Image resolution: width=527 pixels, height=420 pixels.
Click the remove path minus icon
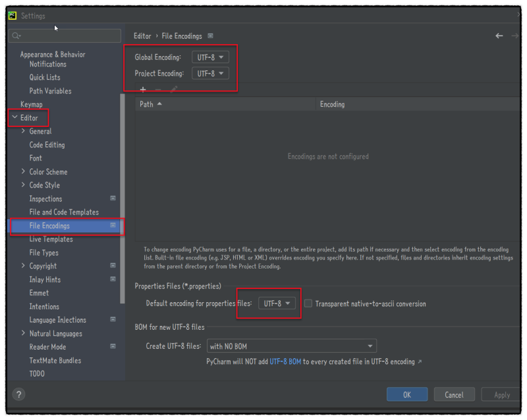coord(158,90)
